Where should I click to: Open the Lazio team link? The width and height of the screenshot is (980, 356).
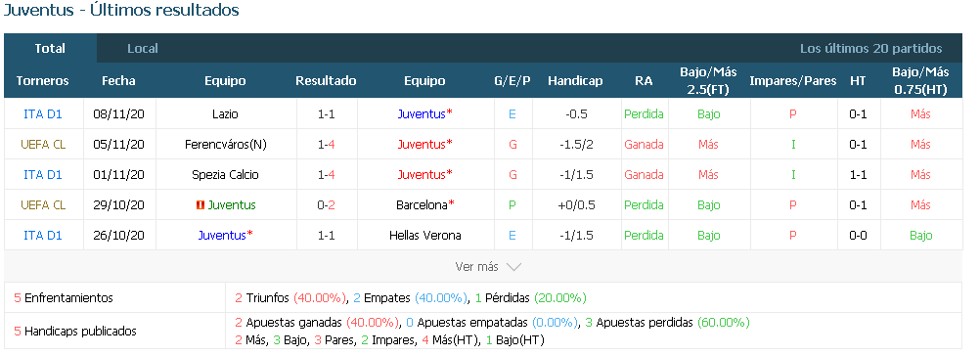(x=225, y=114)
